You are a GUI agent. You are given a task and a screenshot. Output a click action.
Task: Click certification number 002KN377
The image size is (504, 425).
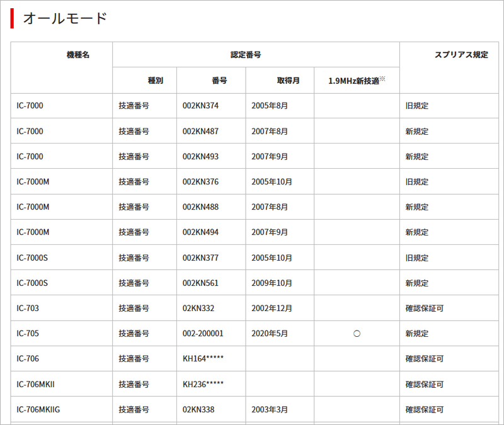(200, 258)
